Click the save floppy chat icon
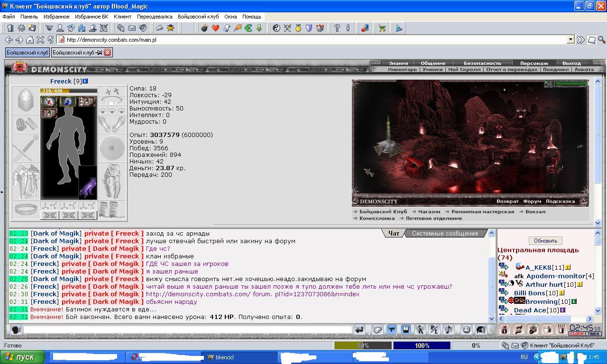Viewport: 607px width, 364px height. coord(405,329)
